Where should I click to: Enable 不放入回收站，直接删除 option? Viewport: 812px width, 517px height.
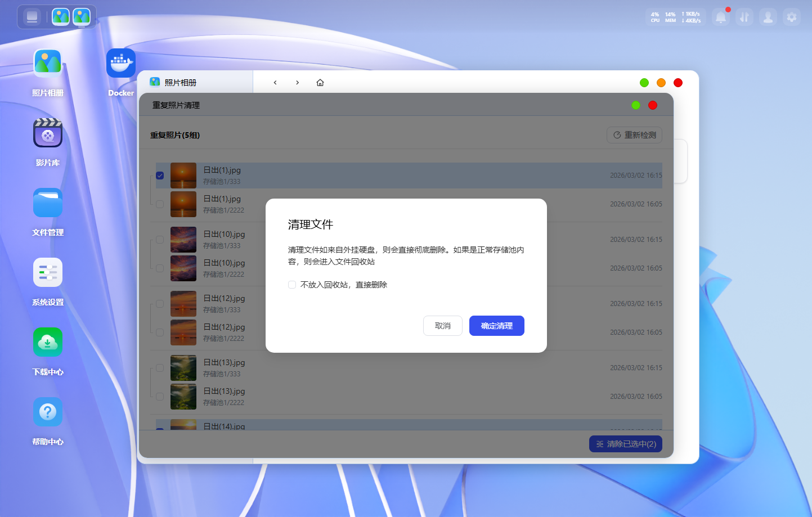[x=292, y=285]
